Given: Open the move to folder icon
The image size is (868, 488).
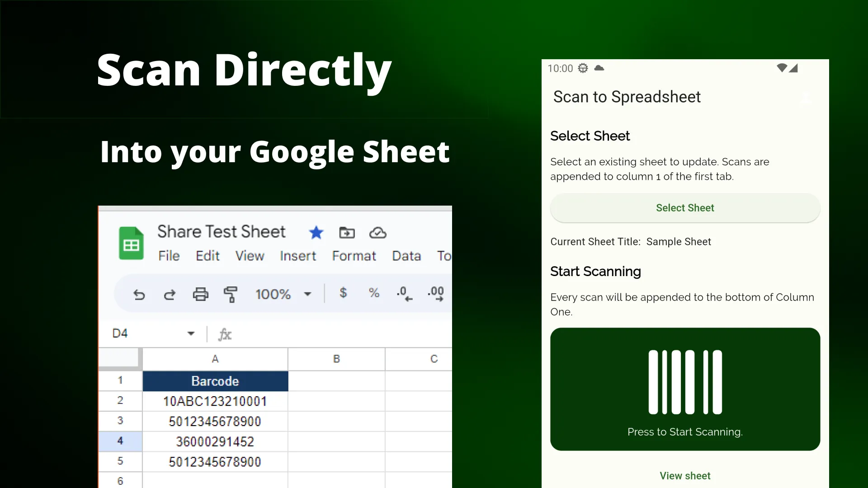Looking at the screenshot, I should point(347,233).
